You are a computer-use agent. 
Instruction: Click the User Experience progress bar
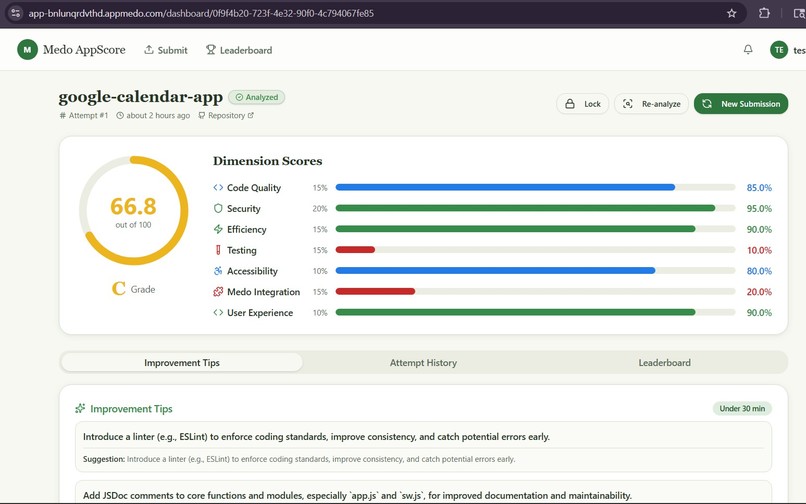[535, 312]
